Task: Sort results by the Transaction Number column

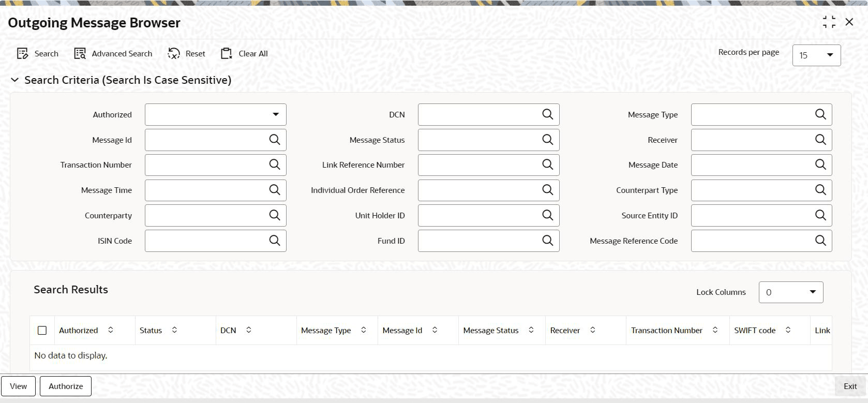Action: tap(715, 330)
